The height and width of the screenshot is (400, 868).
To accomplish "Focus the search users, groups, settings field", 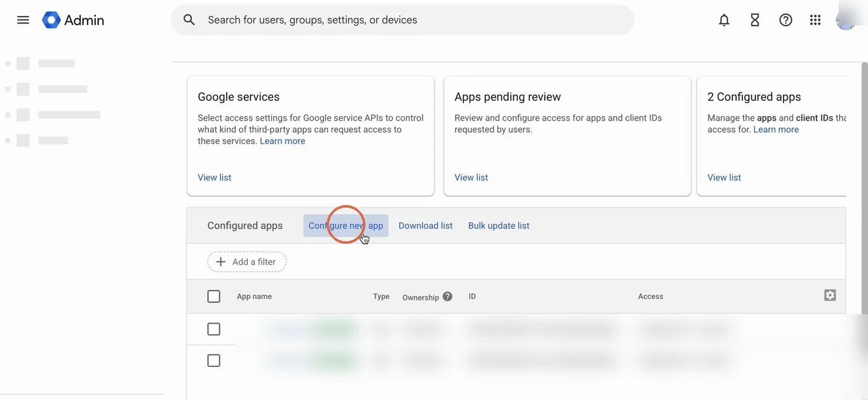I will tap(402, 20).
